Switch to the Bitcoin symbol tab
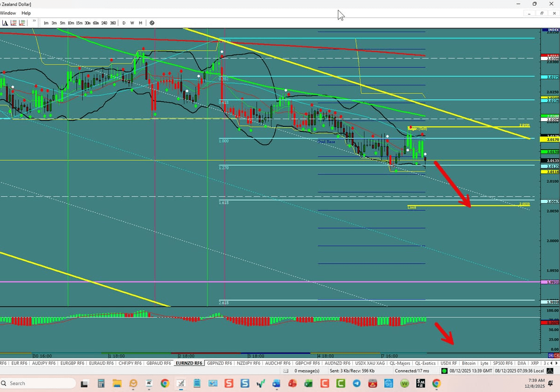The image size is (560, 392). click(x=469, y=363)
